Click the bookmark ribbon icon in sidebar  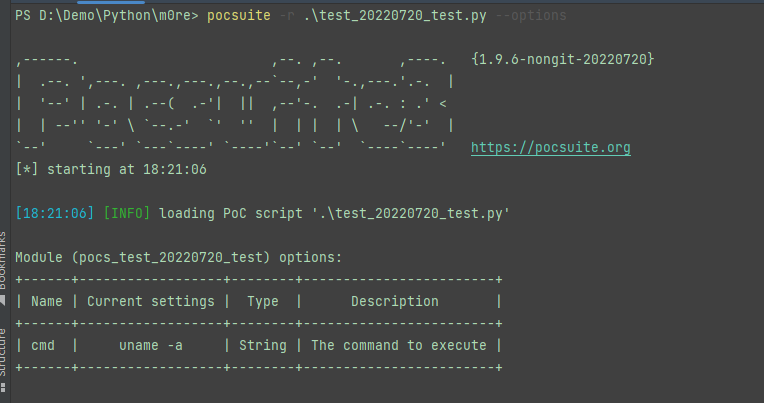(3, 300)
